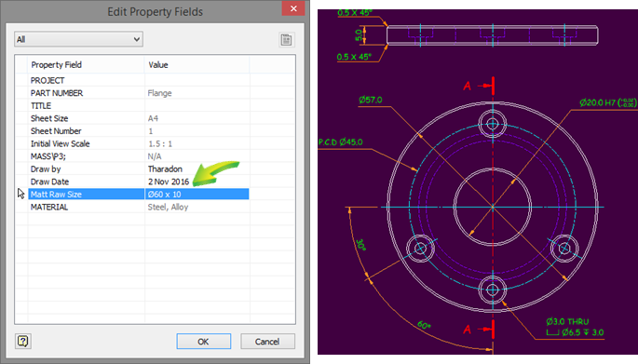Select the Ø57.0 diameter dimension
638x364 pixels.
[371, 100]
